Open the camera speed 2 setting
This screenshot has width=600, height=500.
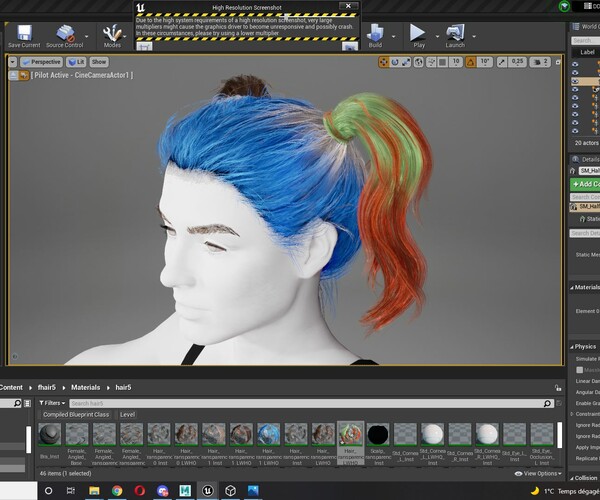click(541, 62)
